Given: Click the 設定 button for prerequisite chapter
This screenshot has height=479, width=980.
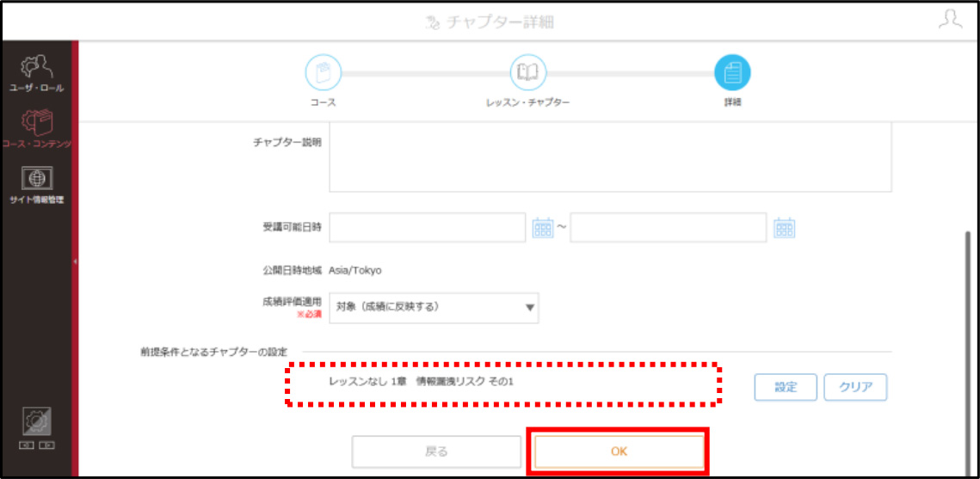Looking at the screenshot, I should tap(786, 387).
